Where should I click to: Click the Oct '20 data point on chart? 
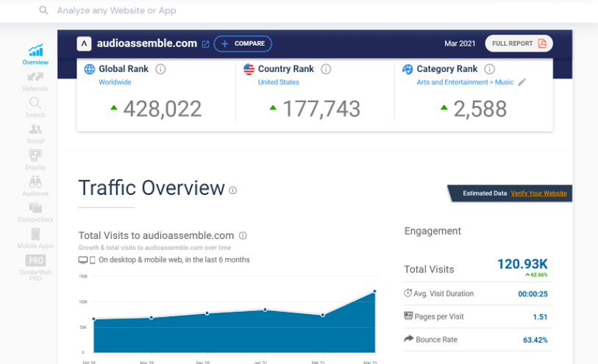pos(94,318)
